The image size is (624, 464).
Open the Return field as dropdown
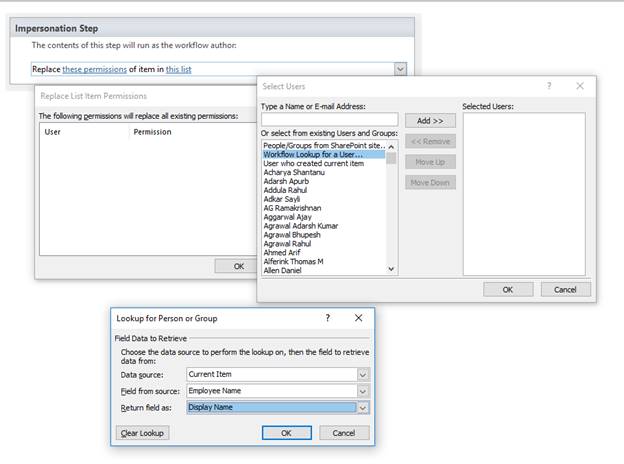point(363,408)
